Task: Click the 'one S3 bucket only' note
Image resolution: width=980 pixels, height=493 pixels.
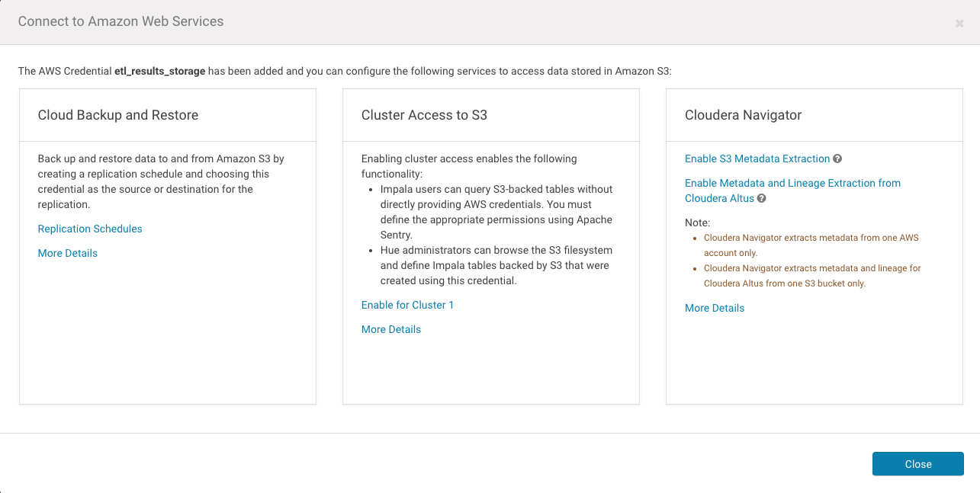Action: click(x=812, y=276)
